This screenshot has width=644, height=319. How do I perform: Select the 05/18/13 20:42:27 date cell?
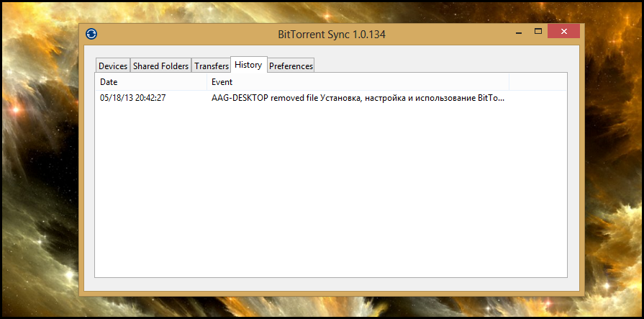pos(132,98)
